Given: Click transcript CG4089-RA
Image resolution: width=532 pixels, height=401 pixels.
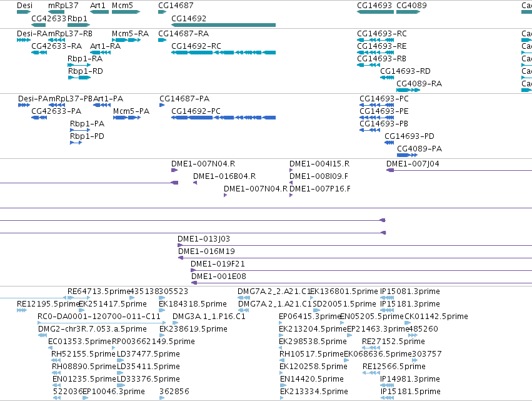Looking at the screenshot, I should coord(408,90).
